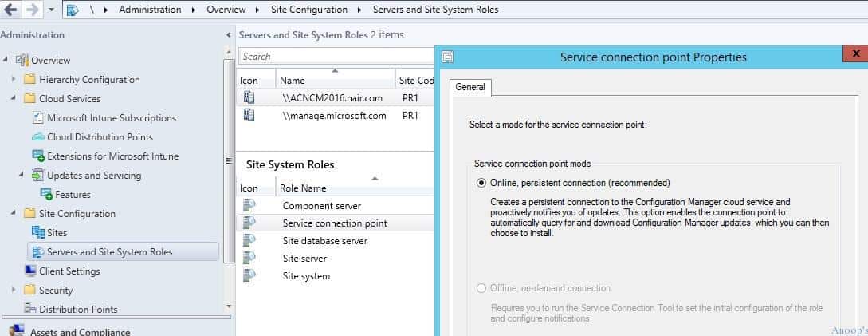The height and width of the screenshot is (336, 868).
Task: Select Online, persistent connection radio option
Action: tap(481, 183)
